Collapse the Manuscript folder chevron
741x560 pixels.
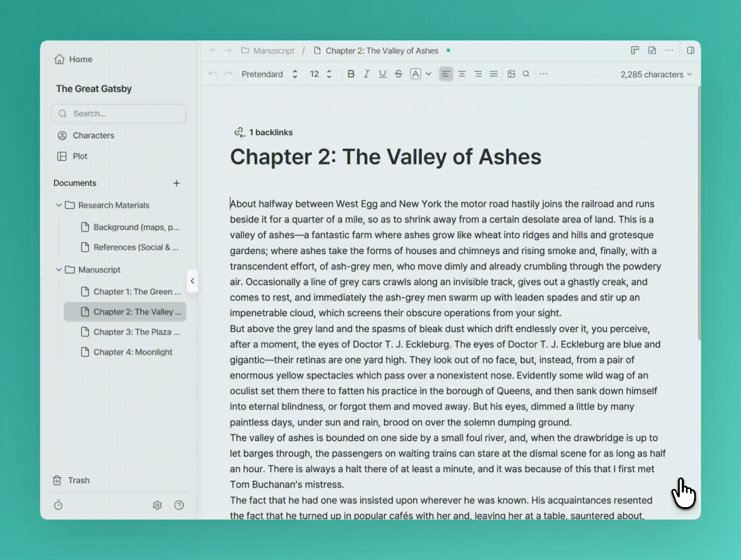click(x=59, y=269)
